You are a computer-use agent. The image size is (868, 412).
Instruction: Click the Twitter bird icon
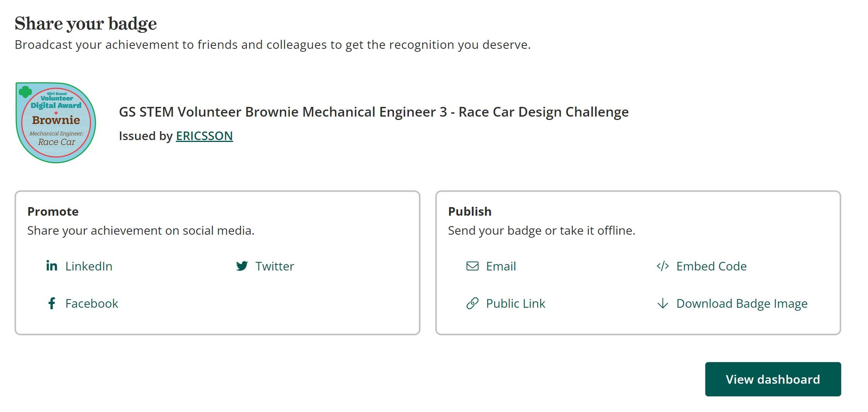click(x=242, y=266)
